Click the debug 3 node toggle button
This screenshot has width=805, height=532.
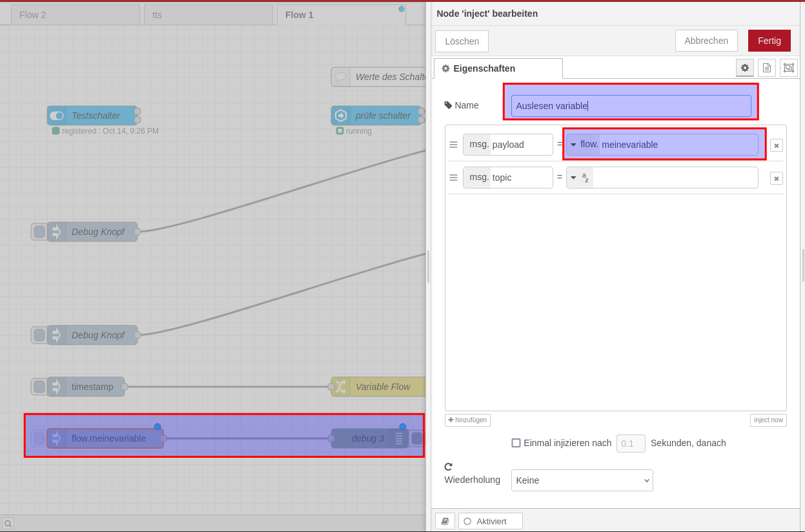coord(417,438)
